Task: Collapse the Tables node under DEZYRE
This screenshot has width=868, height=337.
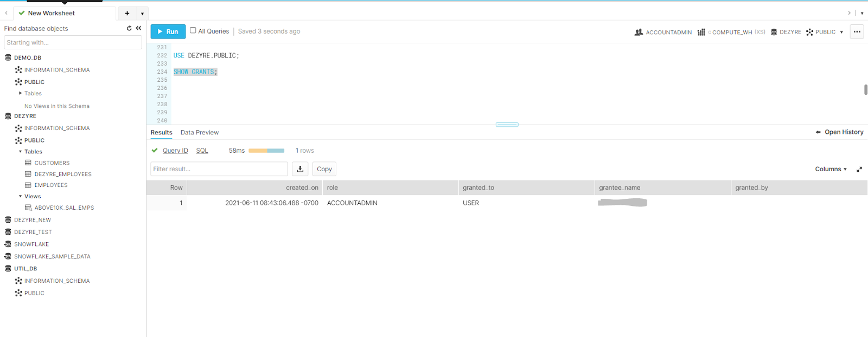Action: [21, 152]
